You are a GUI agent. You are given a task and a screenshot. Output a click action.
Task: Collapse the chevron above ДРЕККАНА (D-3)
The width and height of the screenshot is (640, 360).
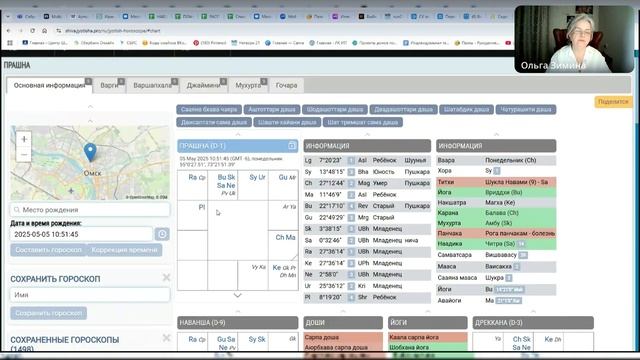tap(533, 311)
